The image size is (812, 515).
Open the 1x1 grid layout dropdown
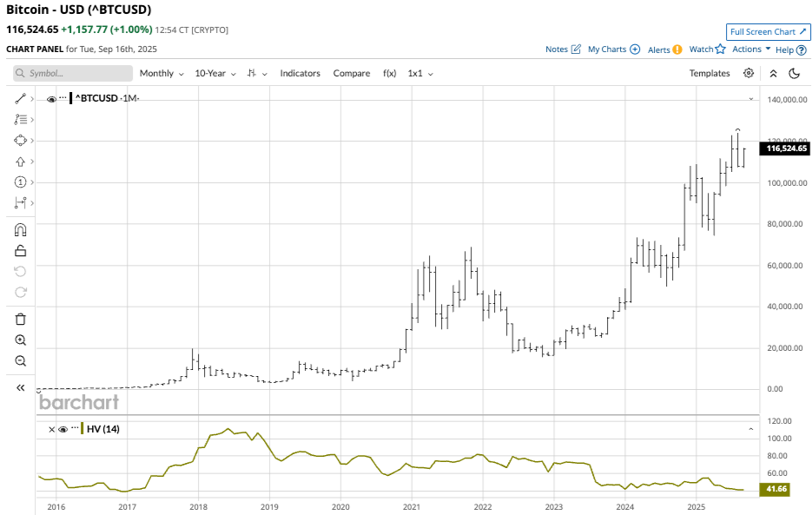420,73
